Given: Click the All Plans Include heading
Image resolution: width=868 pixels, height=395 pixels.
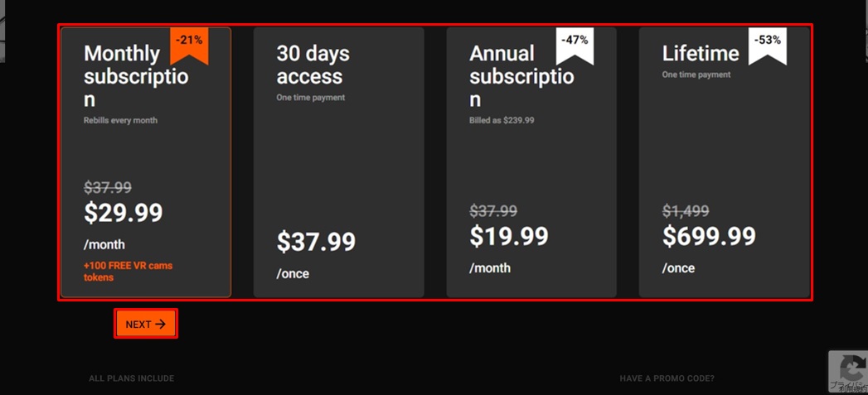Looking at the screenshot, I should coord(132,378).
